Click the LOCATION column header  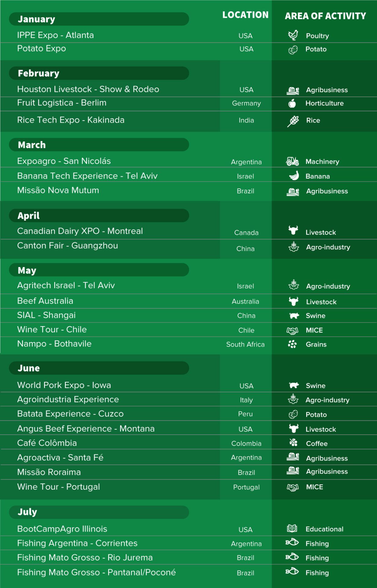(x=245, y=15)
